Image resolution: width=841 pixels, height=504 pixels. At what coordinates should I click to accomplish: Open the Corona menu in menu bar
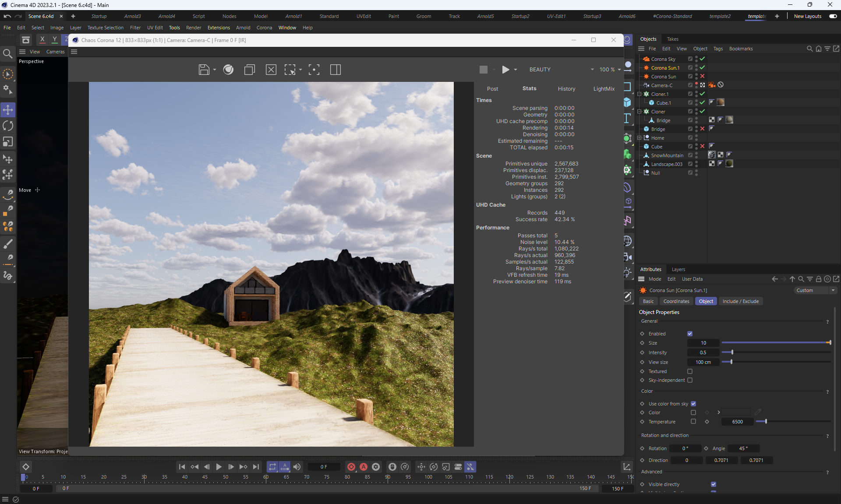264,28
